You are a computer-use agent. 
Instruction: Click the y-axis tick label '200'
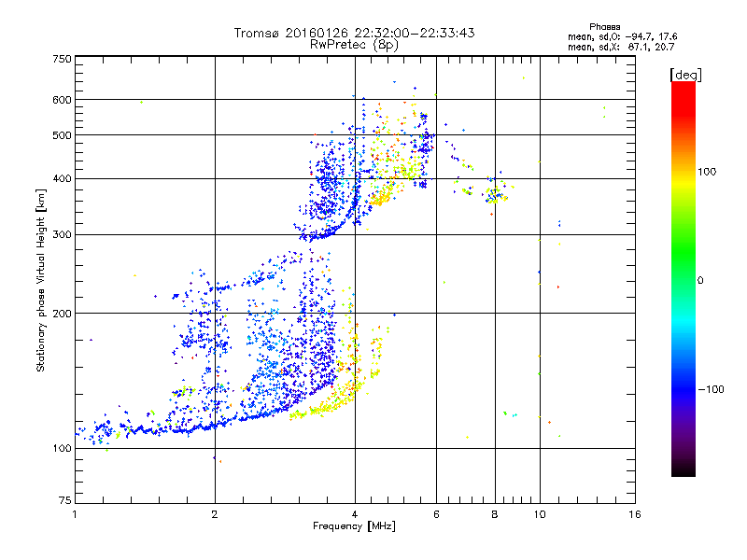tap(63, 314)
